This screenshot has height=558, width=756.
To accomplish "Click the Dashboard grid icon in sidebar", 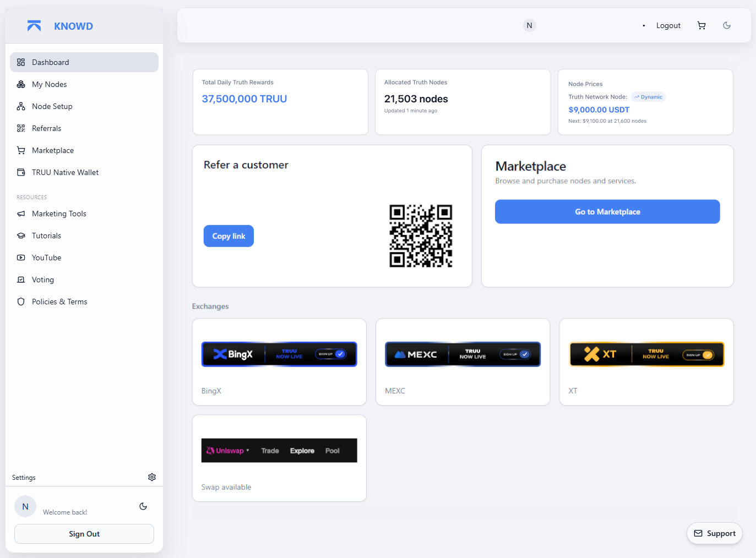I will coord(21,62).
